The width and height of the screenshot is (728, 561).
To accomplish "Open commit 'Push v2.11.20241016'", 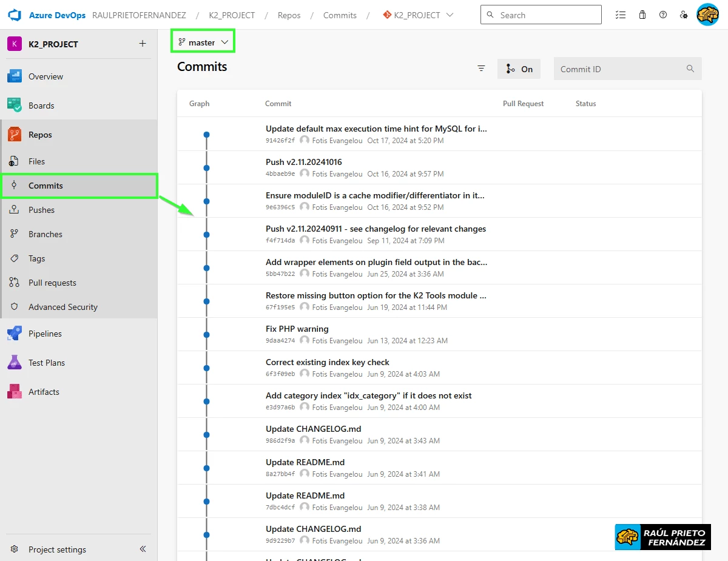I will [x=303, y=162].
